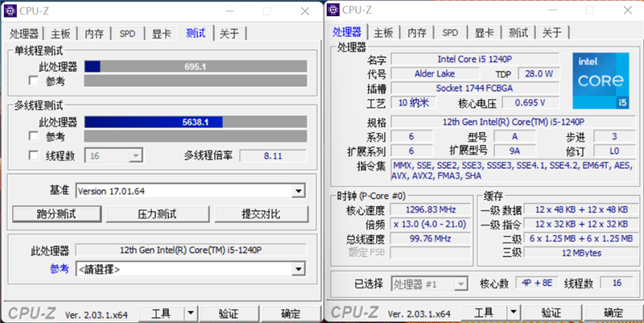Click the 修订 value L0
This screenshot has height=323, width=644.
[x=614, y=151]
